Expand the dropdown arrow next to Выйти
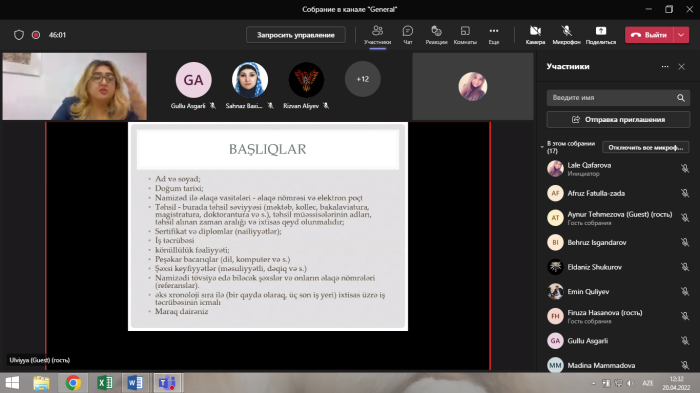The image size is (700, 393). pyautogui.click(x=681, y=35)
